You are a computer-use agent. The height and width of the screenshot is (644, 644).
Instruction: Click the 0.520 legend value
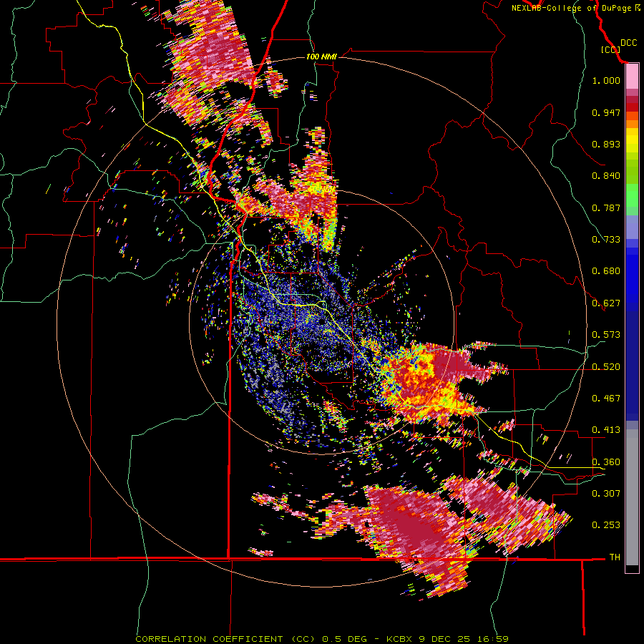pyautogui.click(x=606, y=367)
